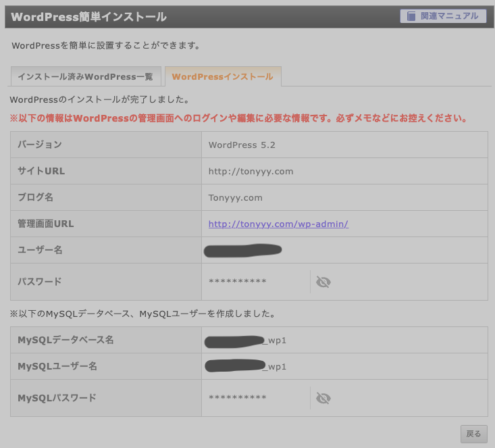Open the http://tonyyy.com/wp-admin/ link
Screen dimensions: 495x448
[x=278, y=224]
